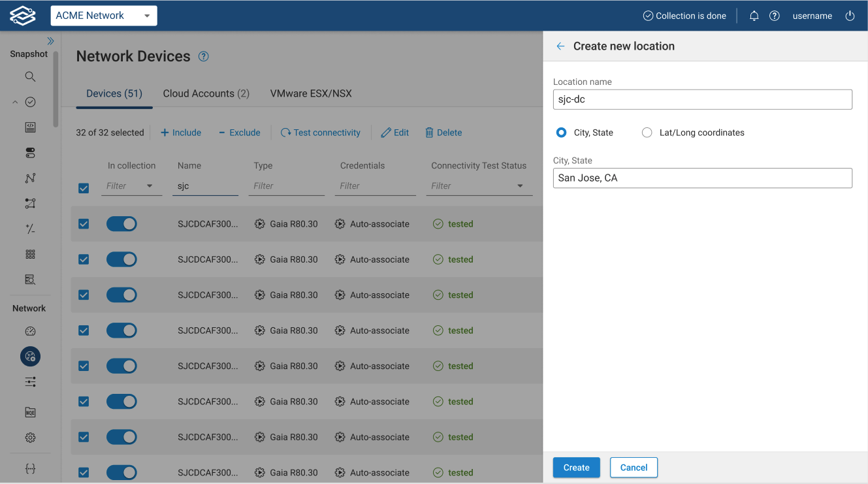Click the Create button

pos(576,468)
